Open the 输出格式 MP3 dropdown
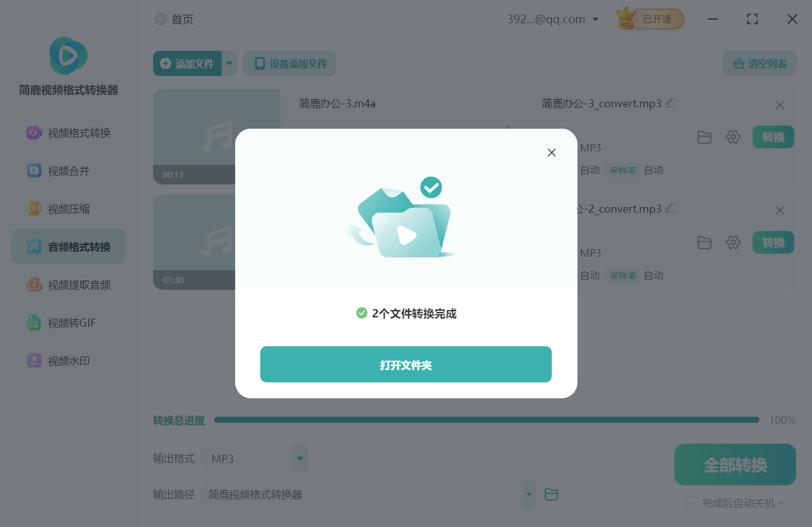Image resolution: width=812 pixels, height=527 pixels. [255, 458]
